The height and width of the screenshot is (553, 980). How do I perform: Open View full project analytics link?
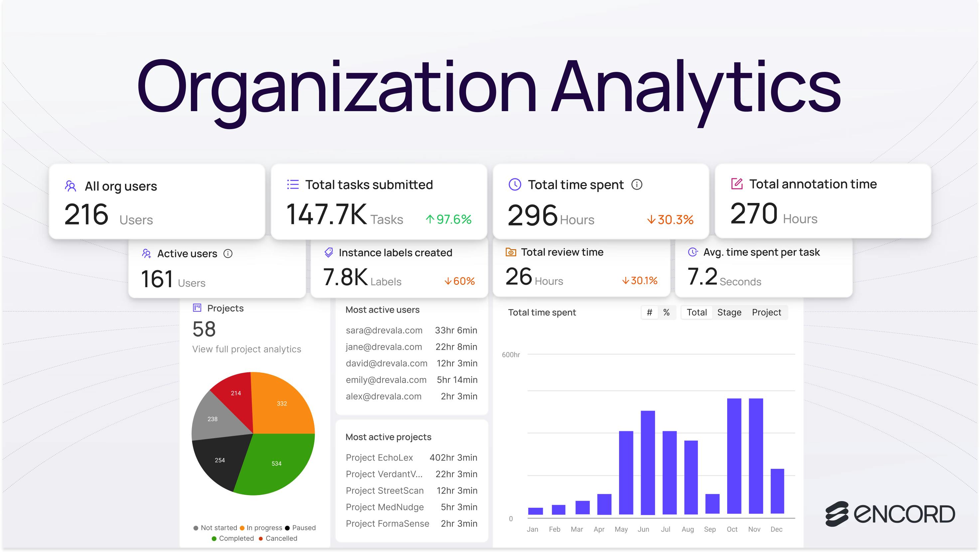(x=246, y=349)
